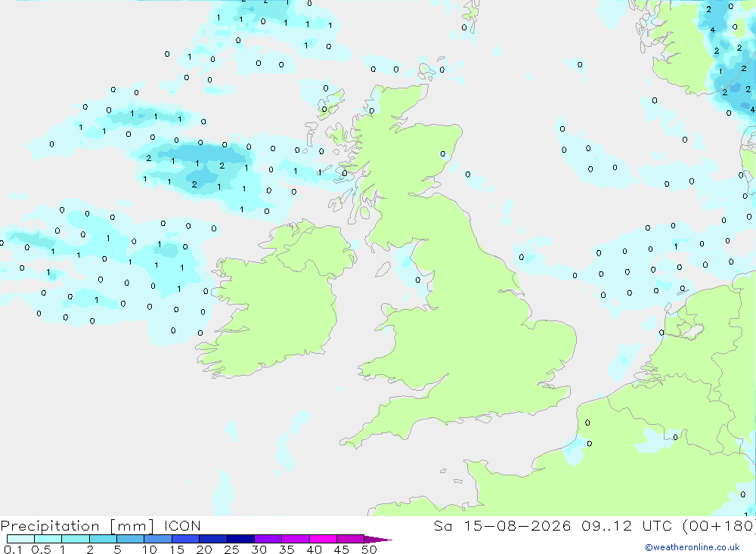
Task: Click the '0.5' legend scale label
Action: pyautogui.click(x=41, y=549)
